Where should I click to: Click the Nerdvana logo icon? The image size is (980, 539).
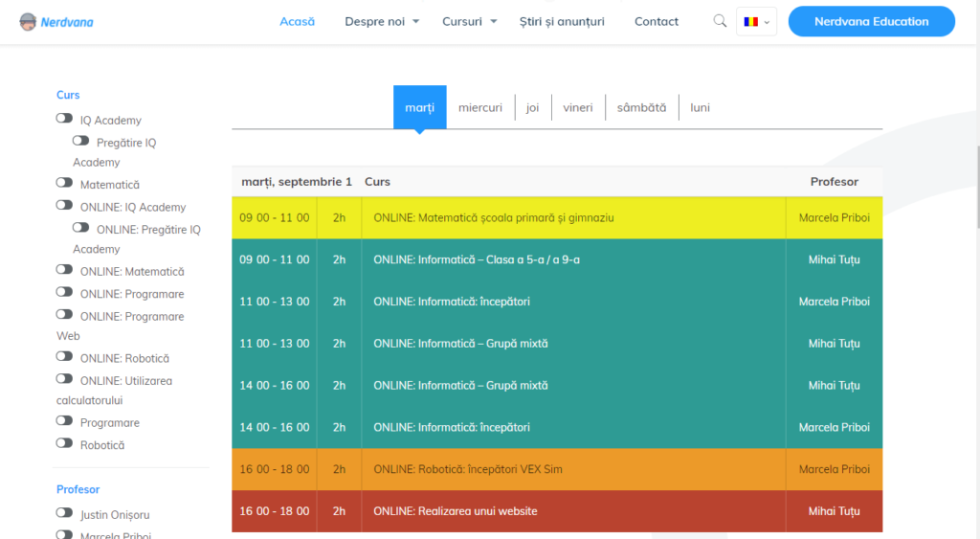pos(28,22)
